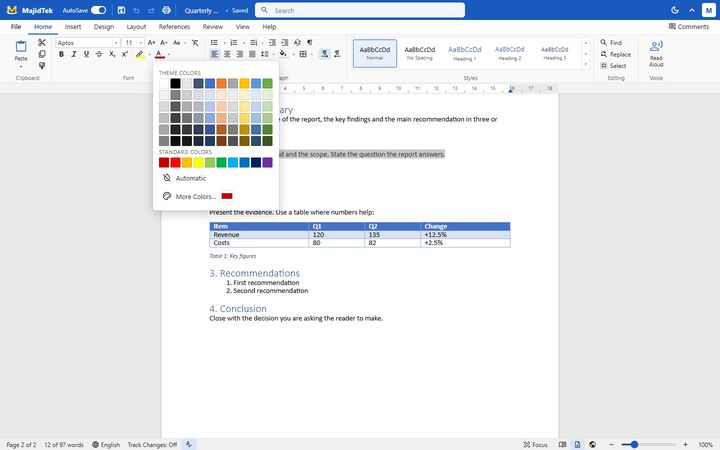
Task: Click the bullet list icon
Action: click(214, 43)
